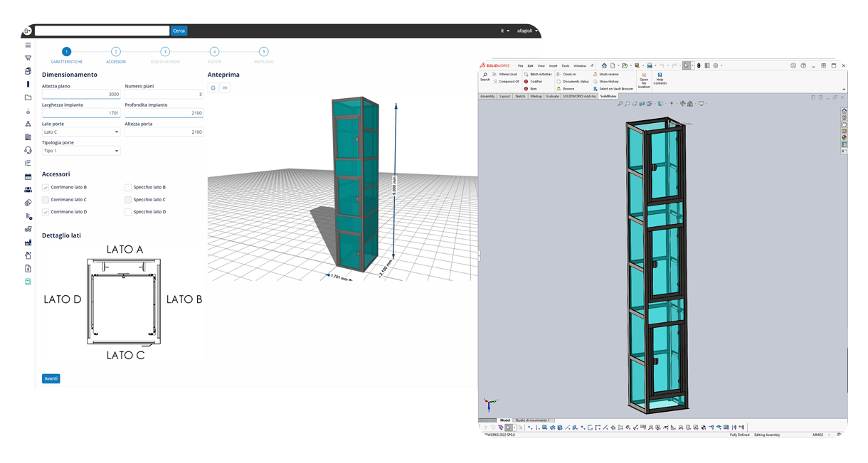The width and height of the screenshot is (868, 463).
Task: Open the calendar icon in the sidebar
Action: pos(28,176)
